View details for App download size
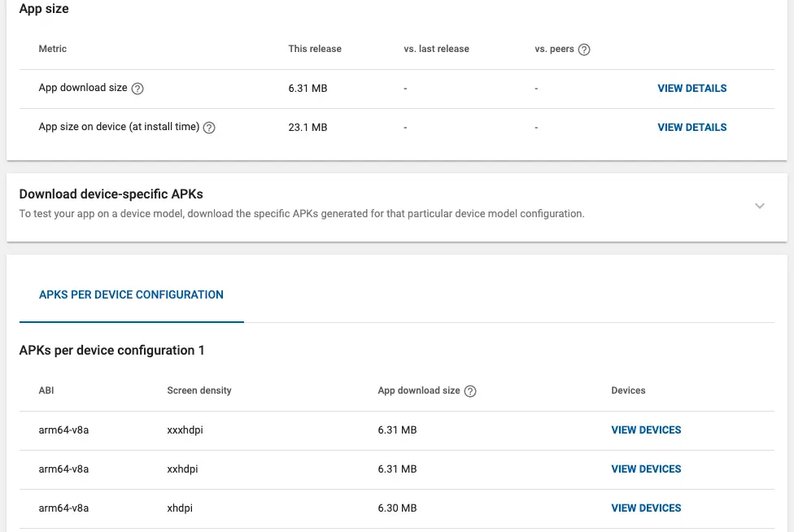Image resolution: width=794 pixels, height=532 pixels. pyautogui.click(x=691, y=88)
